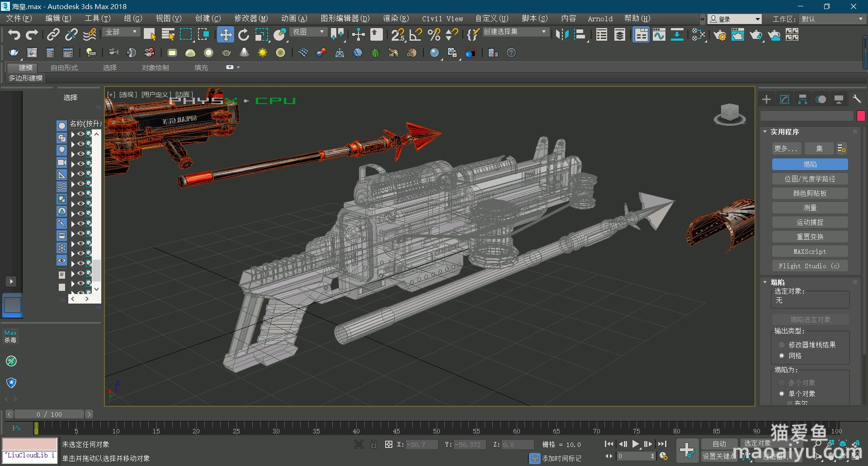Click the Angle Snap toggle icon

pyautogui.click(x=415, y=35)
